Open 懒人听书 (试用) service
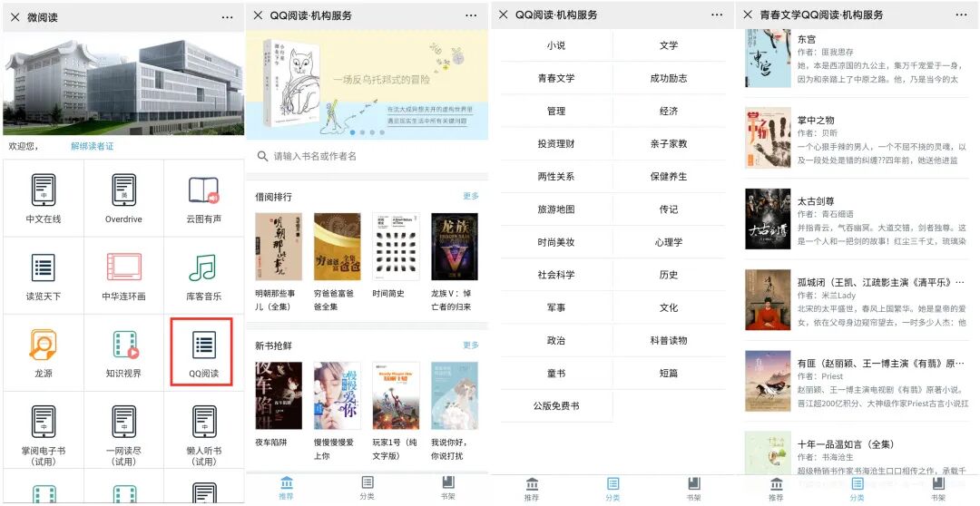 [204, 431]
